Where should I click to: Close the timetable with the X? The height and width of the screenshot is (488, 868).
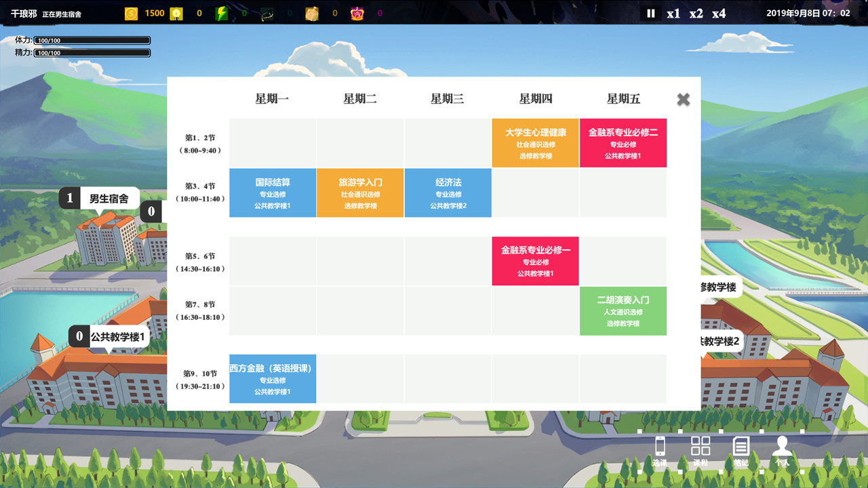[x=684, y=100]
